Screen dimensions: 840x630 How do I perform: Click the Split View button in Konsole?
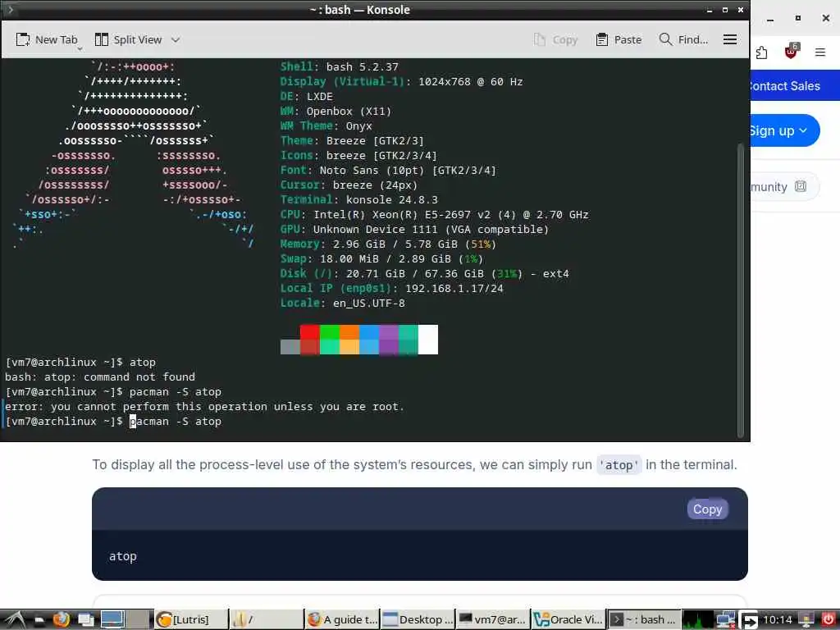point(128,39)
